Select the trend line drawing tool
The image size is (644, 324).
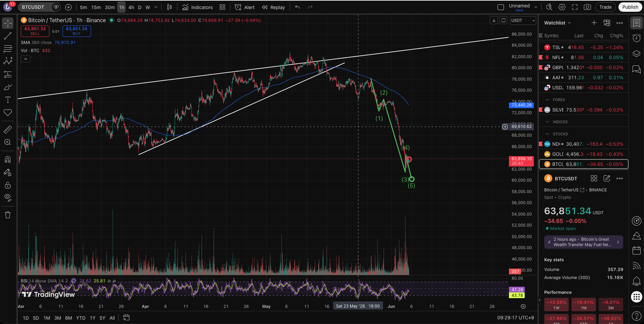click(x=8, y=36)
